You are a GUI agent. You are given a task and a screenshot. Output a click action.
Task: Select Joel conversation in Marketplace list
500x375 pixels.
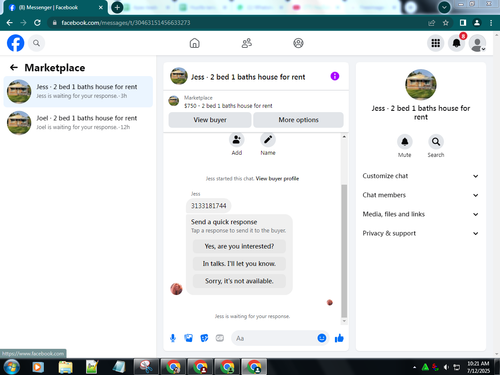[x=78, y=123]
